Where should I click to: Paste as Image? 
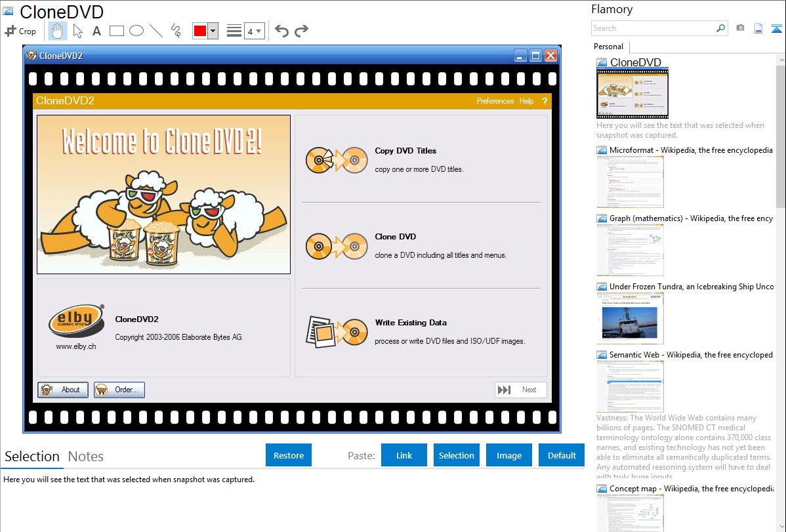509,455
